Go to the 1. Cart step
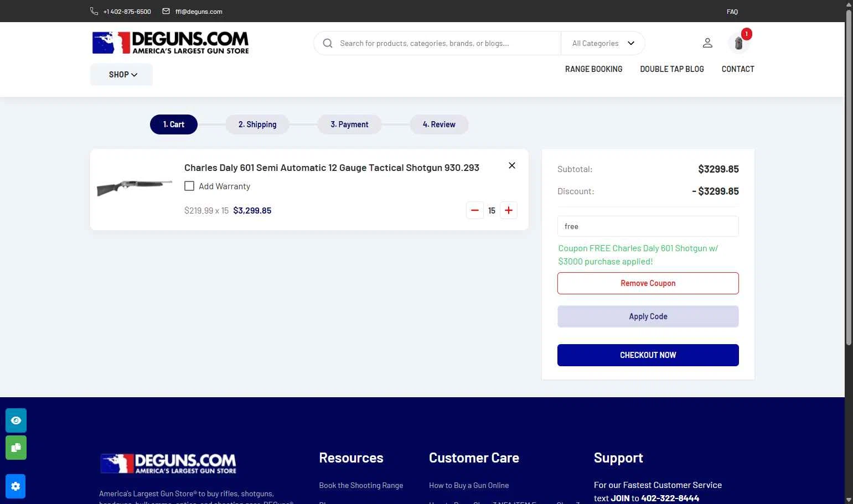853x504 pixels. [x=174, y=124]
